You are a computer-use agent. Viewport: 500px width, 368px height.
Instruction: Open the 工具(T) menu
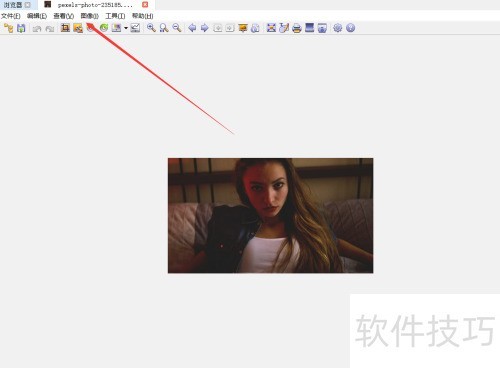tap(115, 16)
